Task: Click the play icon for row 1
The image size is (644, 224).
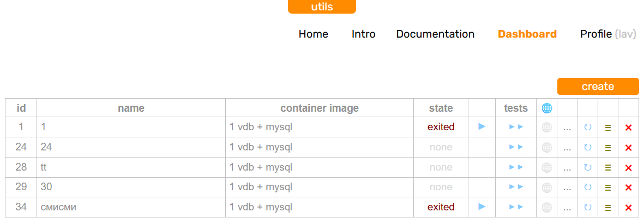Action: (482, 126)
